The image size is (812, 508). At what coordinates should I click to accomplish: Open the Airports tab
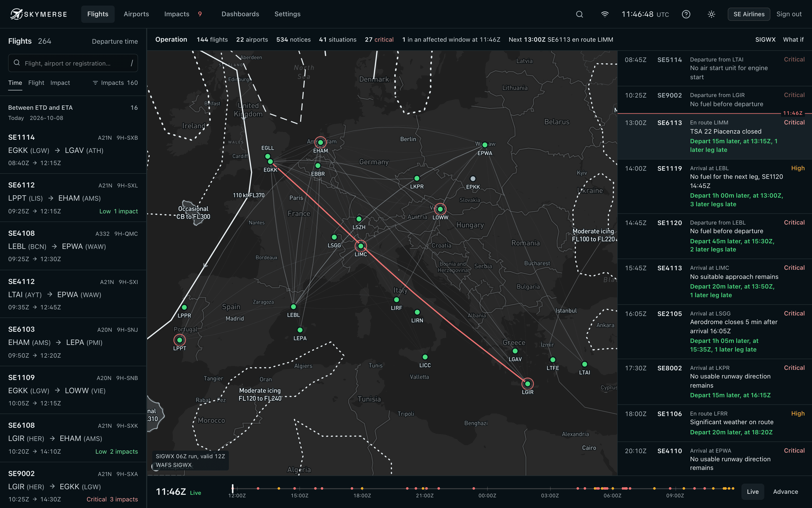tap(136, 14)
